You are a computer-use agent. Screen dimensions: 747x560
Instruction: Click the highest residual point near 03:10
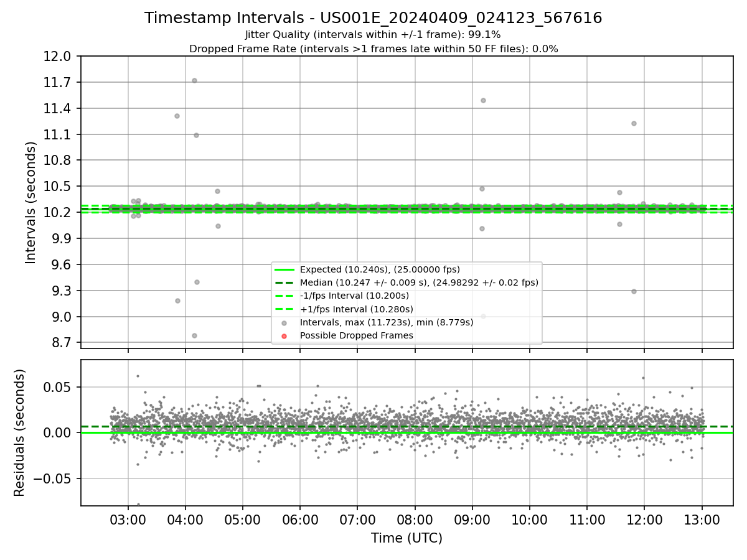pyautogui.click(x=138, y=376)
